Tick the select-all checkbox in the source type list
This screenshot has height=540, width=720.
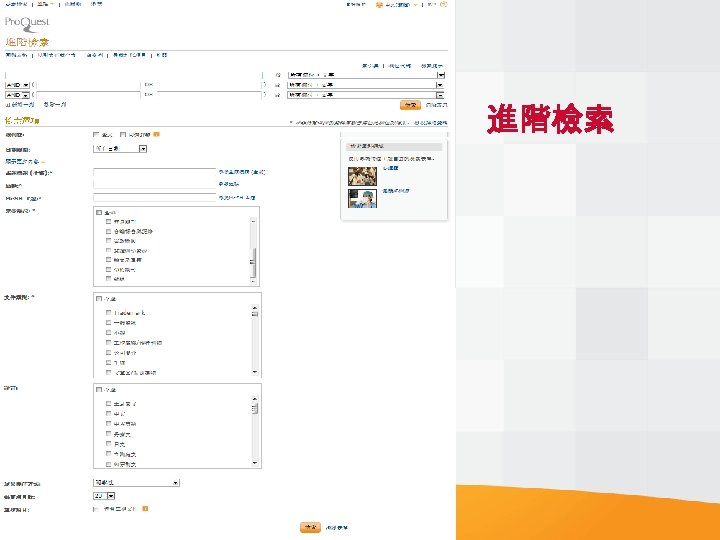pyautogui.click(x=99, y=213)
